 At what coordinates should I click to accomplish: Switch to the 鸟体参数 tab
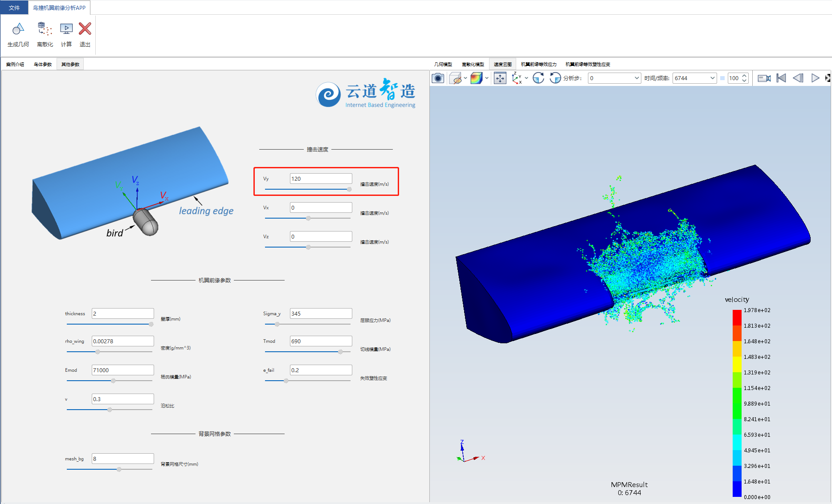(x=43, y=65)
